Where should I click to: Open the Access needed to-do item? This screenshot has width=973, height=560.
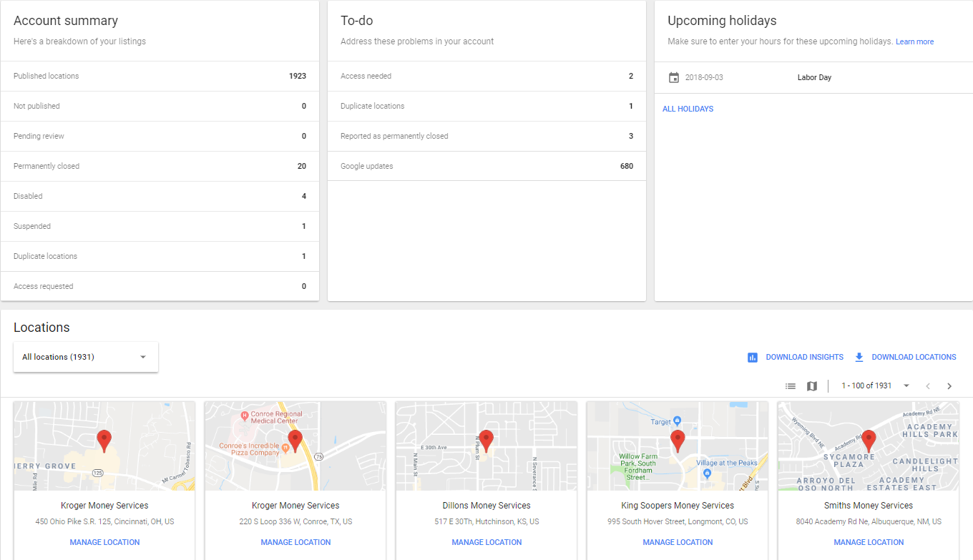[x=486, y=76]
